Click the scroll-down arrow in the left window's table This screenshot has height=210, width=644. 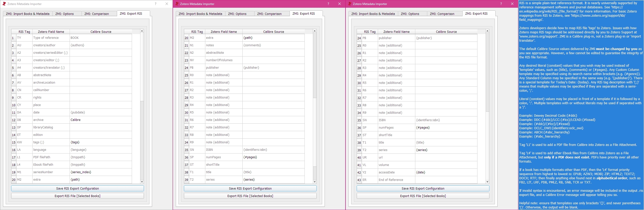click(142, 182)
